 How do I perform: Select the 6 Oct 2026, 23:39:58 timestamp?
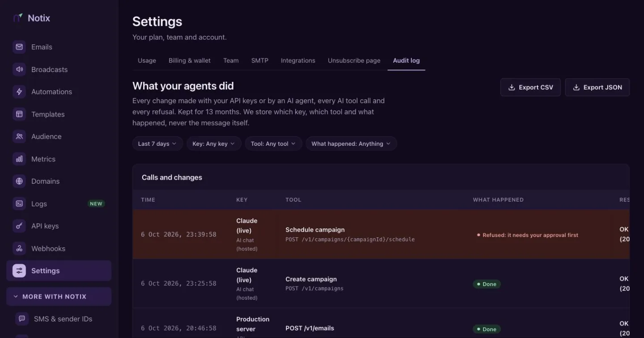pyautogui.click(x=178, y=234)
